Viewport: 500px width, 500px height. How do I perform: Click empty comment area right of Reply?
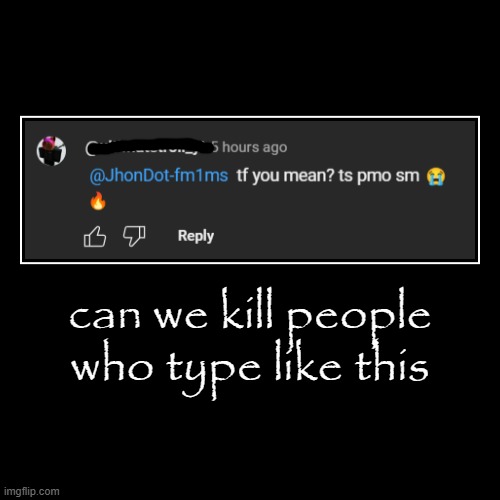[343, 236]
